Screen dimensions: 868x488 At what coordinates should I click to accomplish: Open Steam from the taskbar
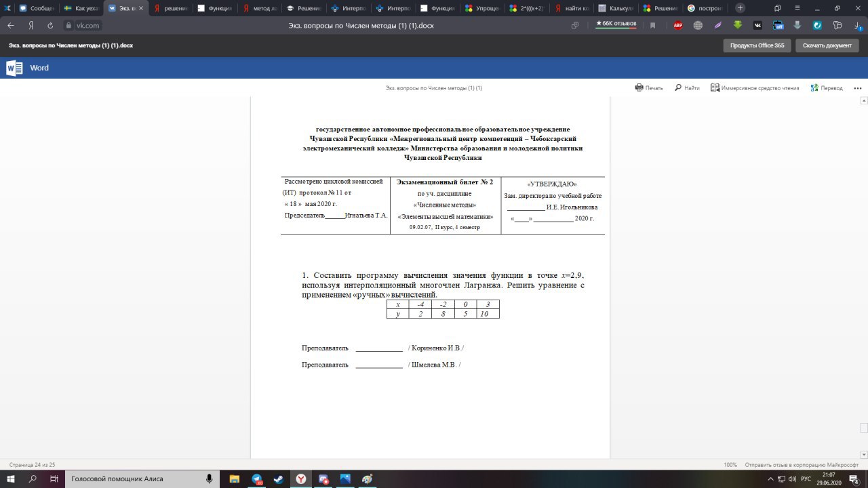279,479
